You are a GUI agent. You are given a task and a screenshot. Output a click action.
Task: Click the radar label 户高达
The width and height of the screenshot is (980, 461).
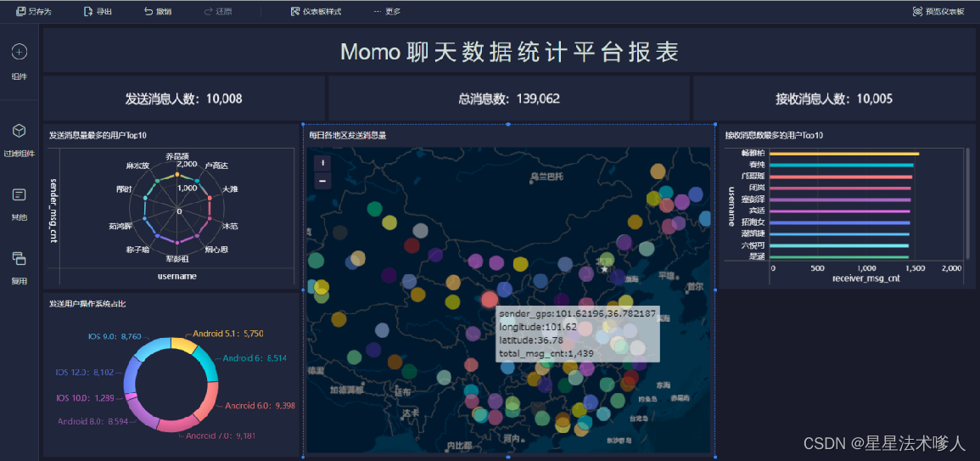pyautogui.click(x=216, y=166)
